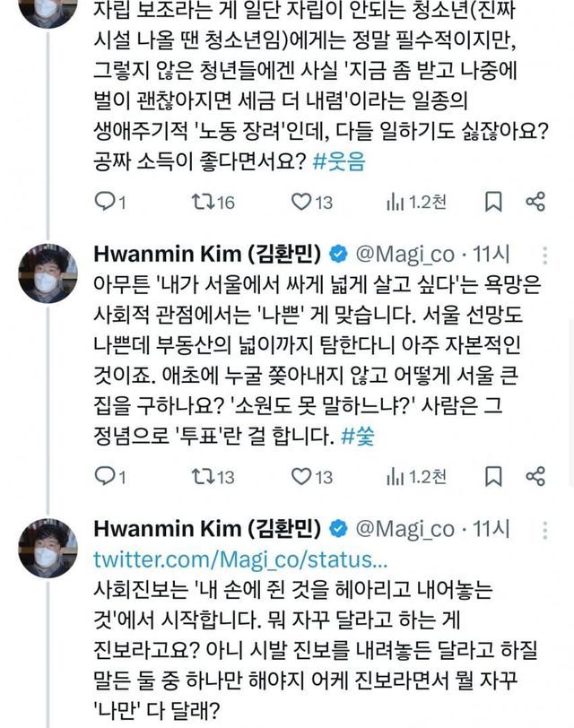574x728 pixels.
Task: Share the tweet ending with #웃음
Action: click(535, 203)
